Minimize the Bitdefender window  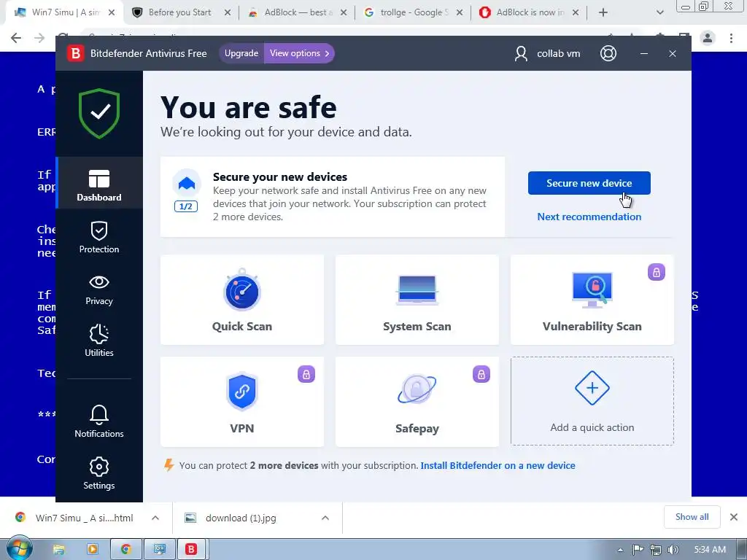644,53
